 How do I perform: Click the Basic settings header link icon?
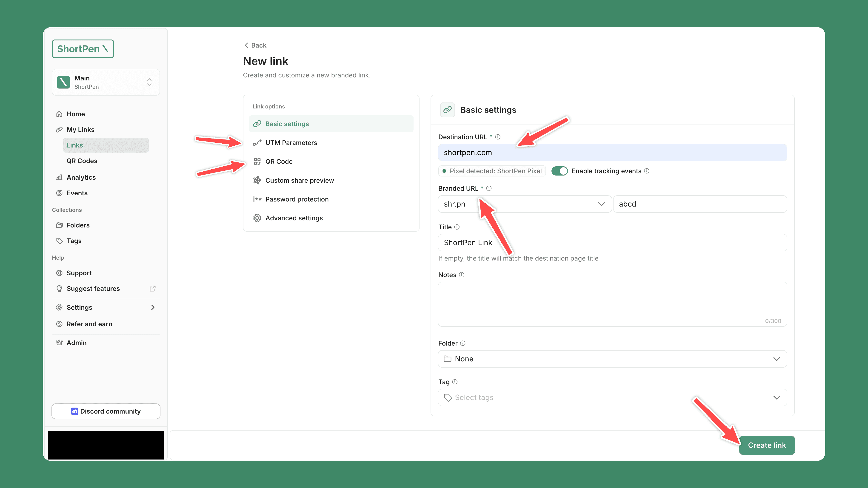pos(448,110)
